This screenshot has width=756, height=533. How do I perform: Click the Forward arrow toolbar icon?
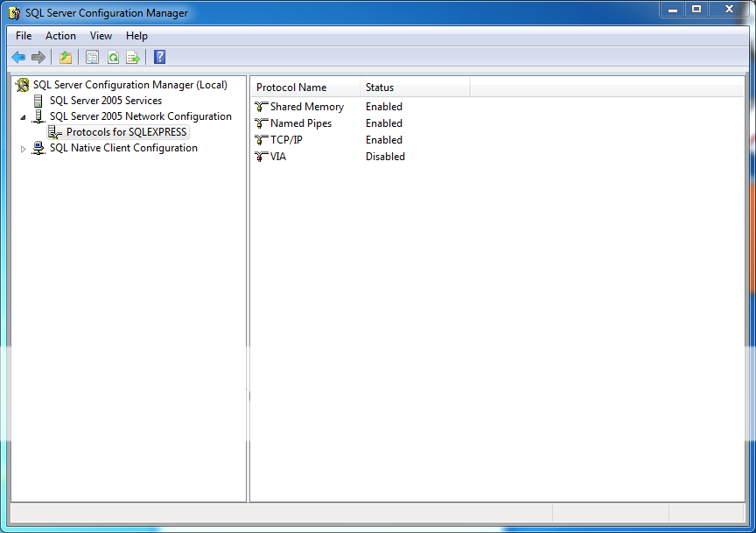(38, 58)
